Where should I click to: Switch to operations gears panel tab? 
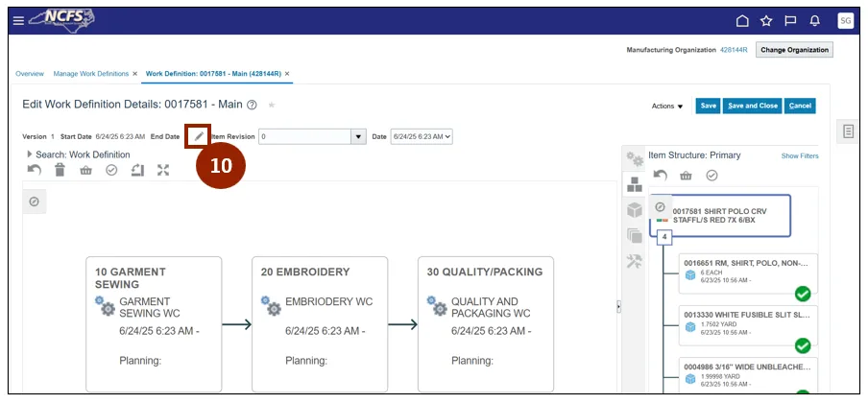[635, 159]
